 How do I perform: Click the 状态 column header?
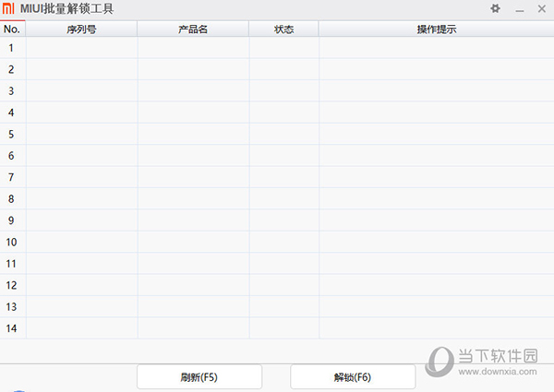283,29
